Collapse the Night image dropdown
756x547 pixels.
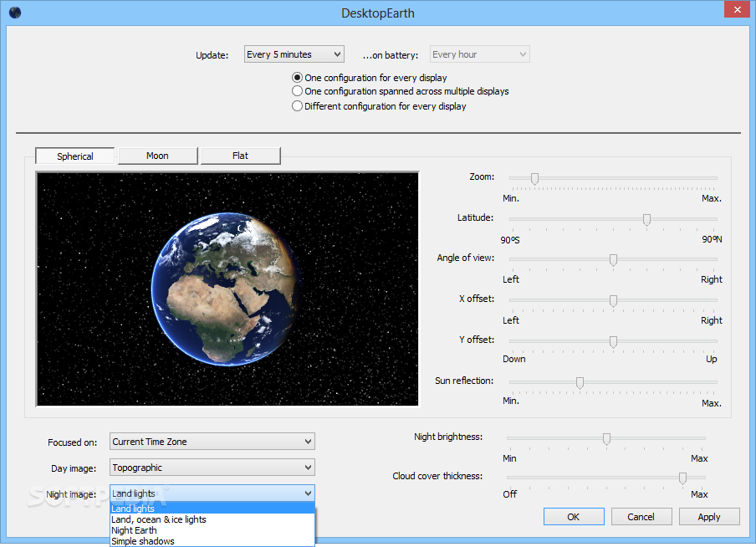pos(212,493)
